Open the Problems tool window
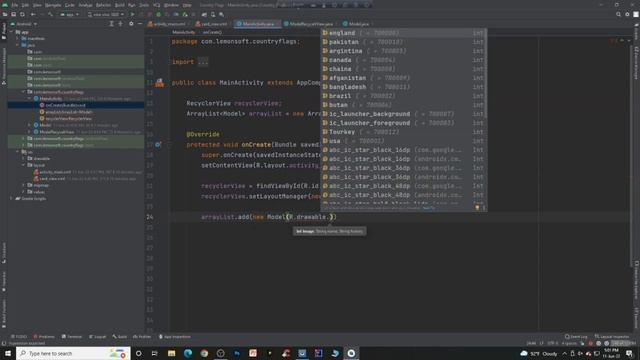This screenshot has width=640, height=360. coord(44,337)
